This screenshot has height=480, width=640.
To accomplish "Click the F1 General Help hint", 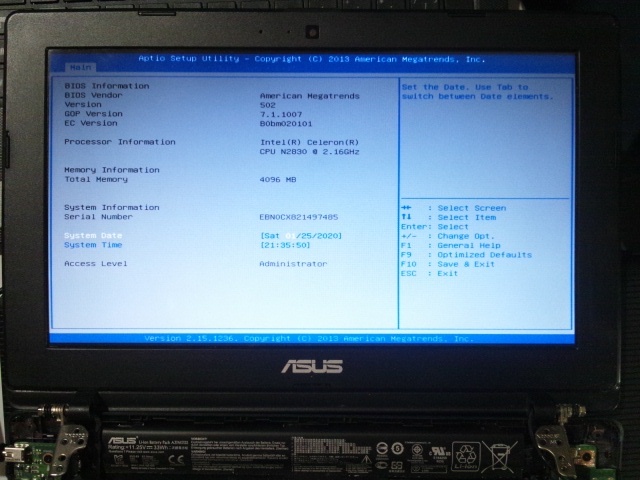I will click(x=451, y=246).
